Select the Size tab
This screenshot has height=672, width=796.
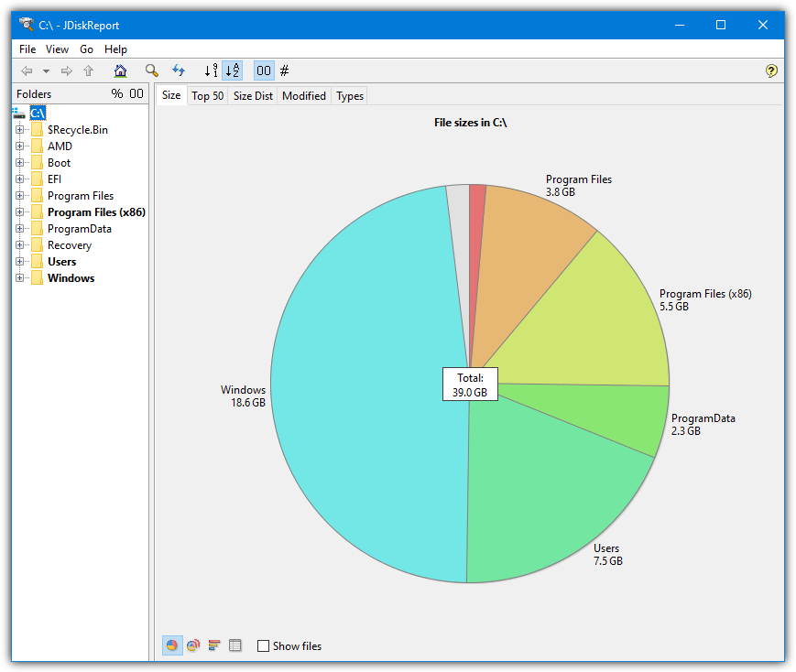point(171,95)
